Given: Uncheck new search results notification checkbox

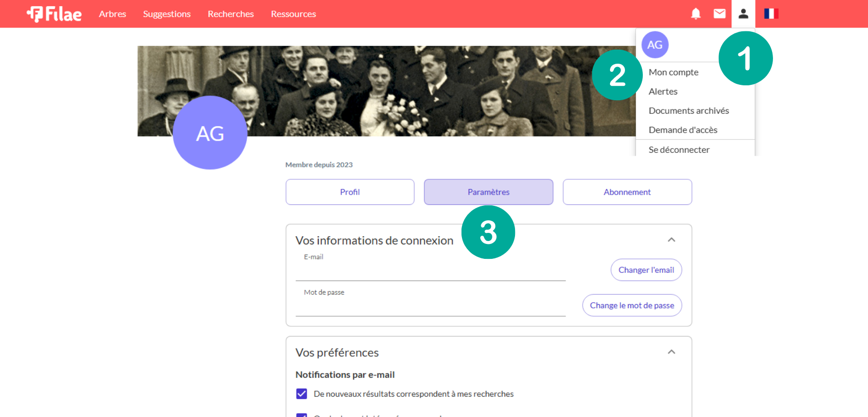Looking at the screenshot, I should 301,394.
